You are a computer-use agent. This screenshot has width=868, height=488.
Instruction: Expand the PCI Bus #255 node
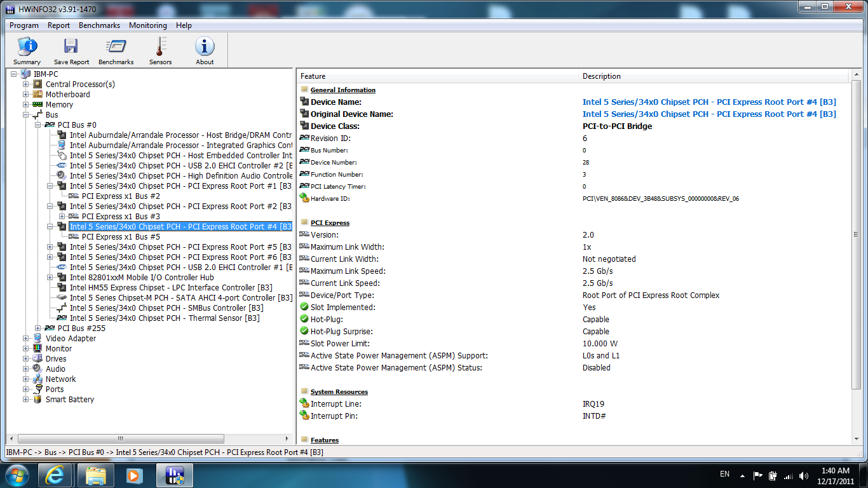point(38,329)
